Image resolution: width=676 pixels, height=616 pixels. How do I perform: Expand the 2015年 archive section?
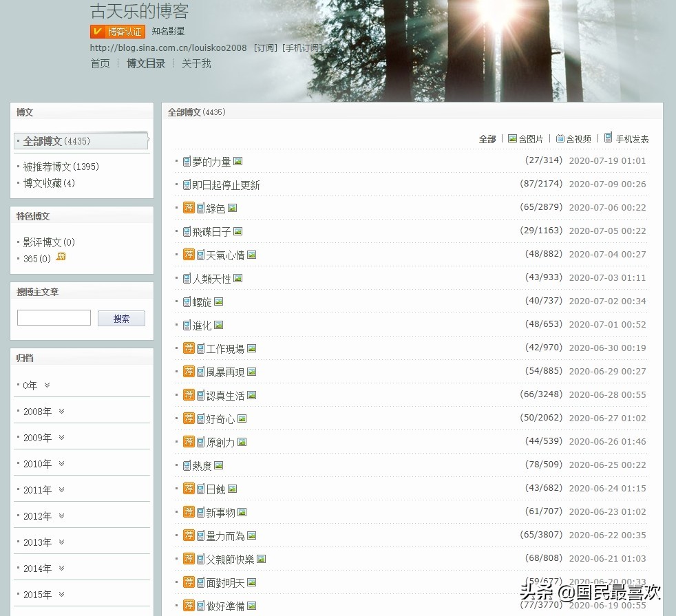point(61,594)
